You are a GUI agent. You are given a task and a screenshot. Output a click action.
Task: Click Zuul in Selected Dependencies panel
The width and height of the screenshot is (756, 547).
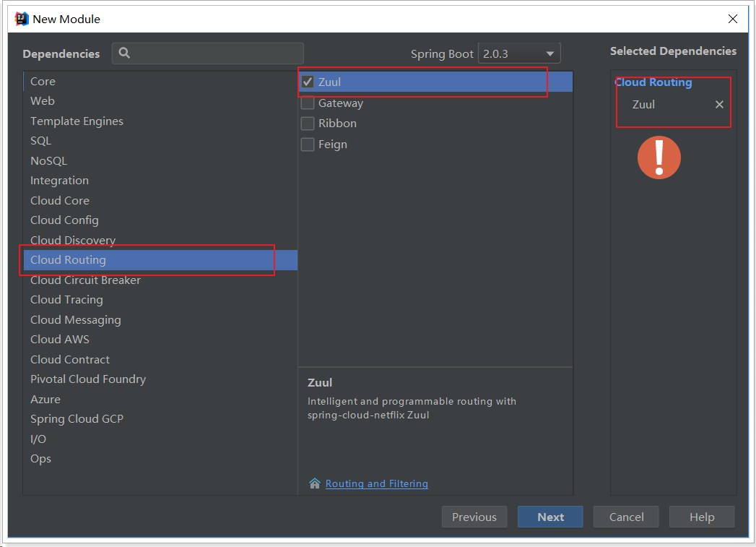click(x=643, y=105)
